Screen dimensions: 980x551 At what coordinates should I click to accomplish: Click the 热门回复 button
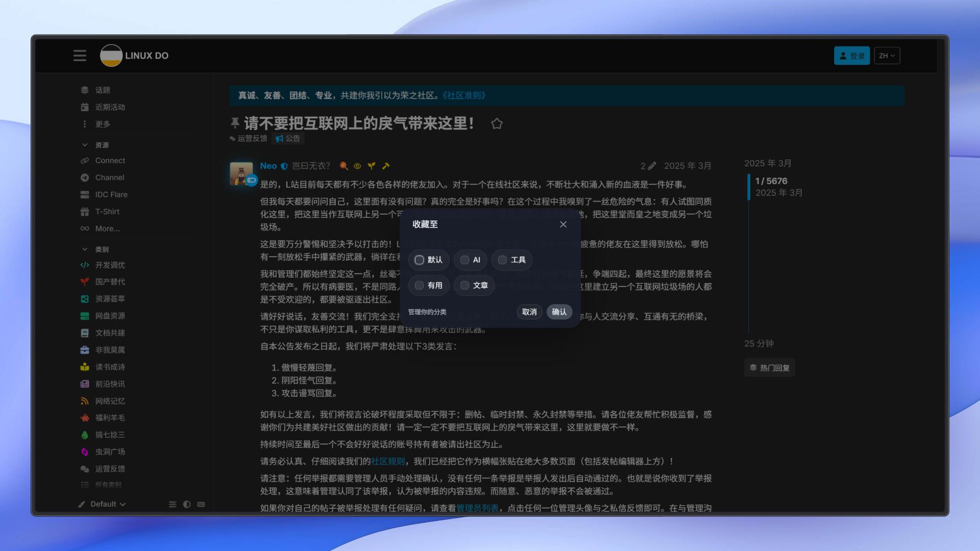769,368
